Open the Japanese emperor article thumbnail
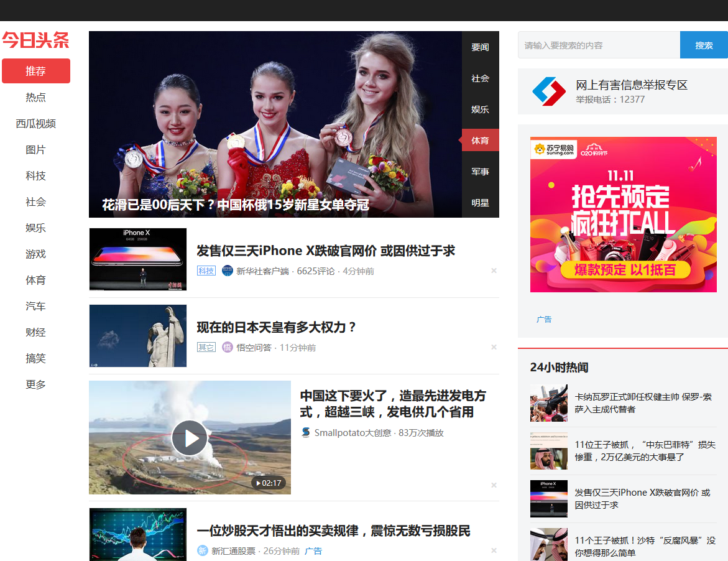This screenshot has height=561, width=728. 138,336
